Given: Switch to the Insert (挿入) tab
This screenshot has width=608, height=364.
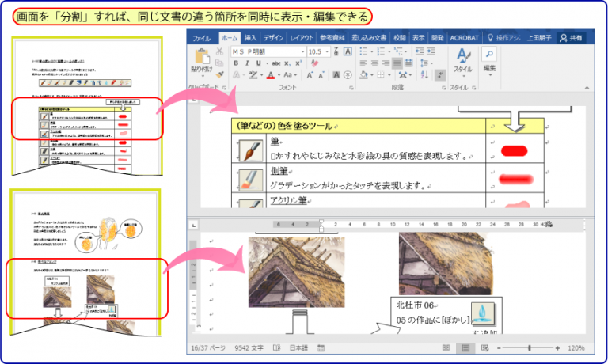Looking at the screenshot, I should tap(250, 38).
